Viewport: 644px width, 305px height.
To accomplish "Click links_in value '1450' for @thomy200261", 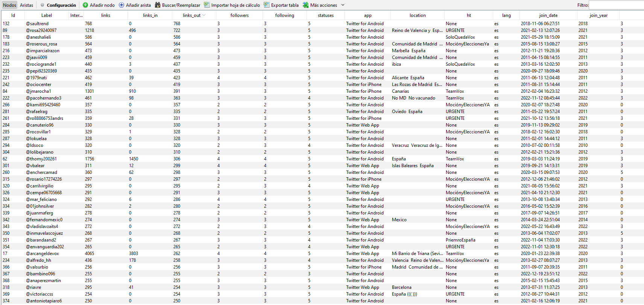I will click(x=134, y=159).
